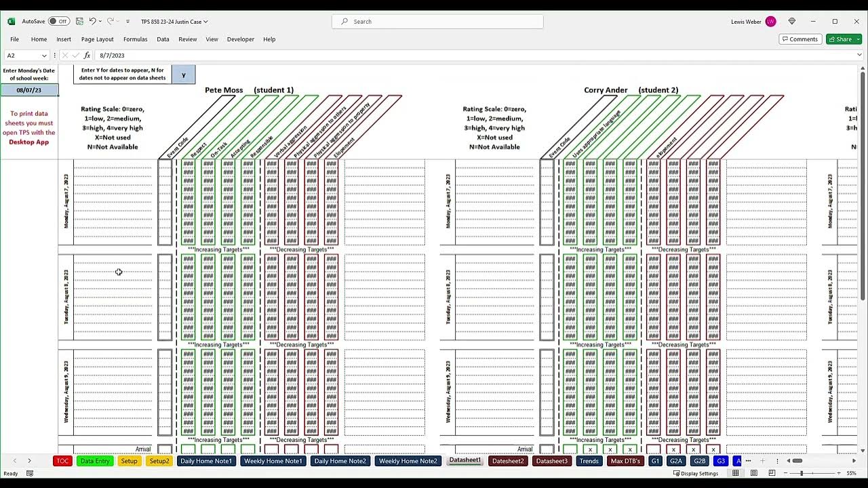Click the 55% zoom level
Viewport: 868px width, 488px height.
851,474
